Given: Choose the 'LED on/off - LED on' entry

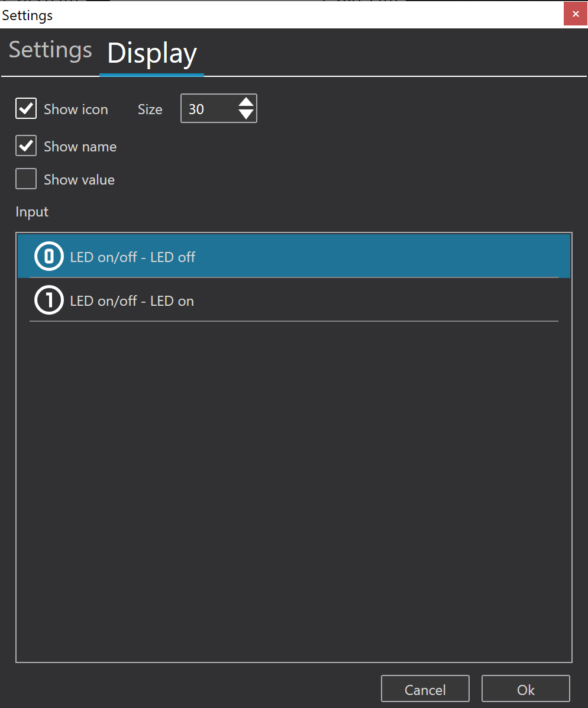Looking at the screenshot, I should 132,301.
